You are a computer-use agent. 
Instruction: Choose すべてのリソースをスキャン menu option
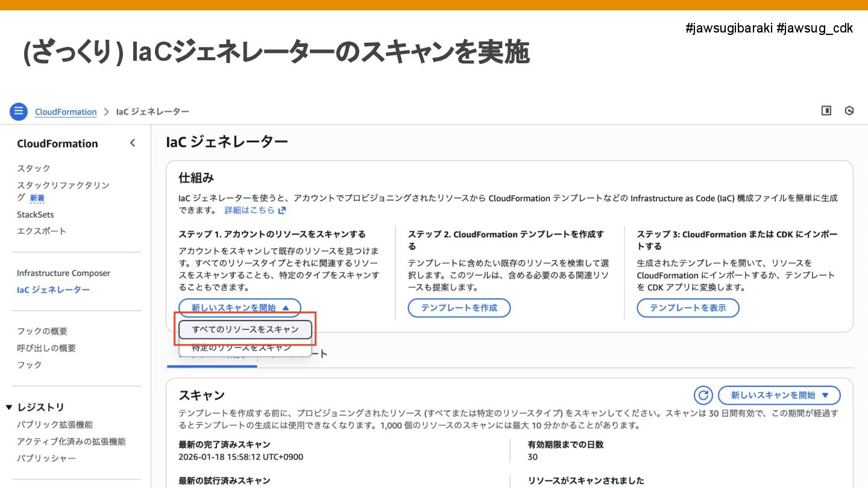245,330
